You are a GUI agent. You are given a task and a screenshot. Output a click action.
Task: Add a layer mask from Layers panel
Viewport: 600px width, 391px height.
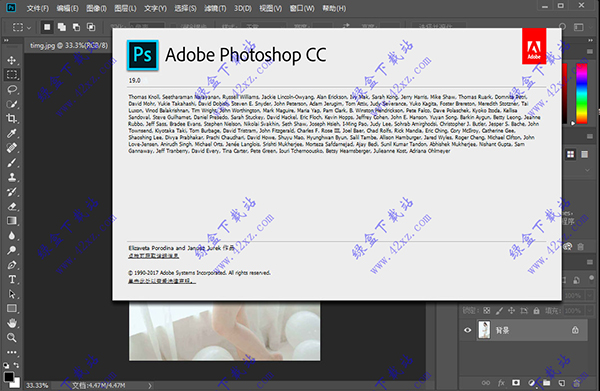point(516,383)
